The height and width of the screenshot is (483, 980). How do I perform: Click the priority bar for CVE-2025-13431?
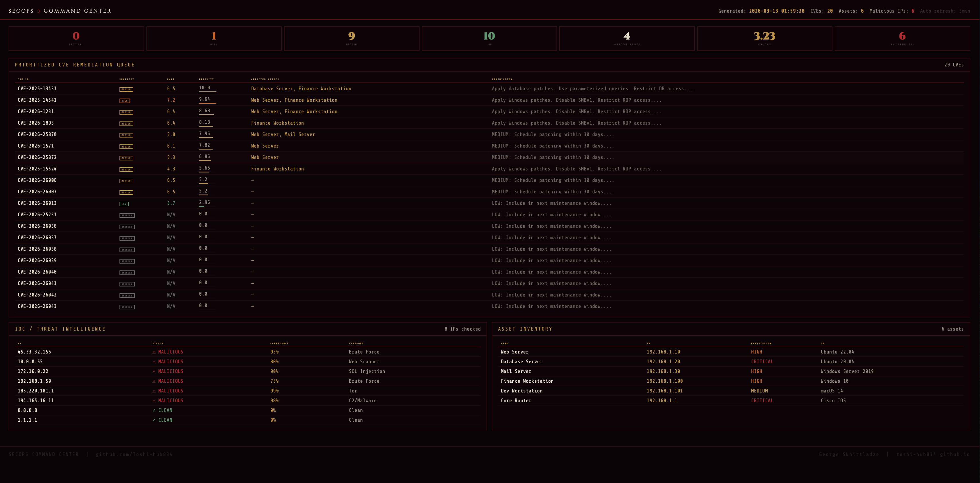207,92
